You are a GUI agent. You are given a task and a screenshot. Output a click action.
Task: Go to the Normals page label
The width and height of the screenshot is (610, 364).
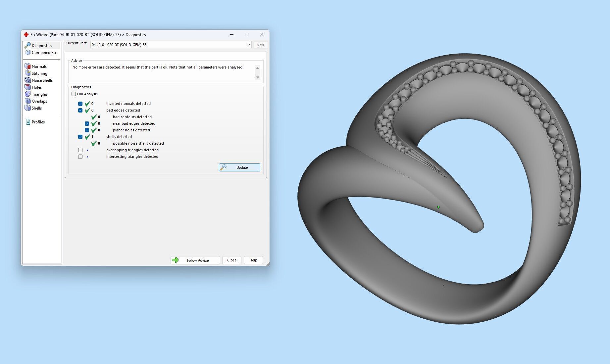tap(39, 67)
